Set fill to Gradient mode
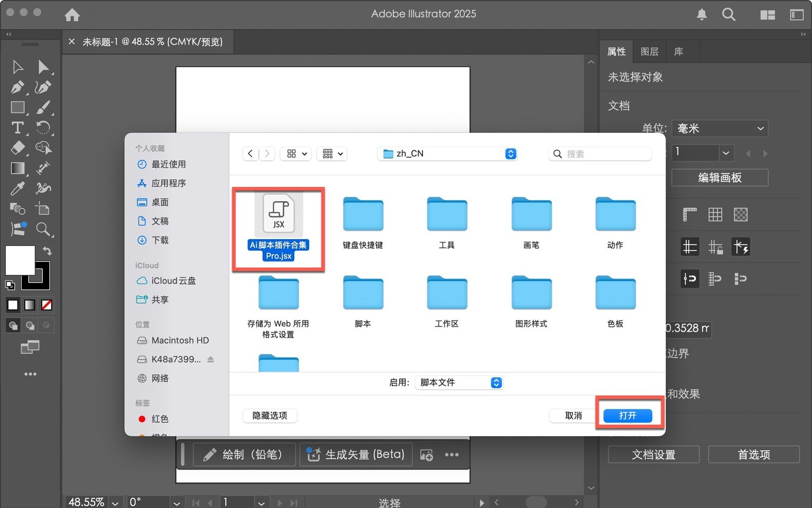812x508 pixels. point(30,305)
